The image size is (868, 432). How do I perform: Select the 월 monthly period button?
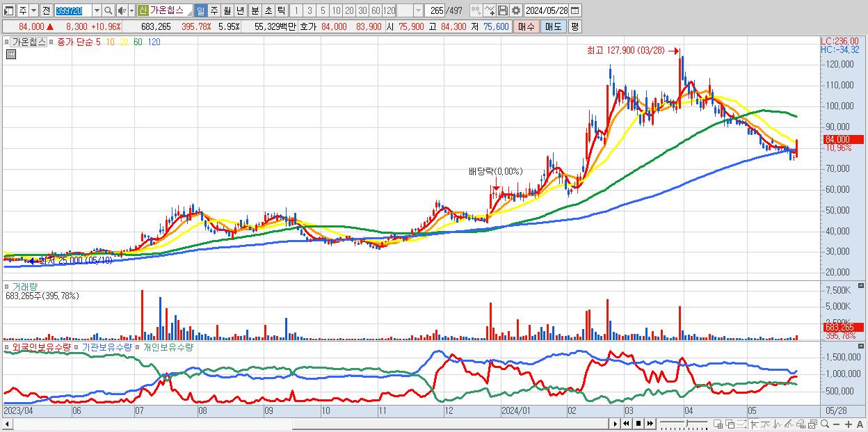pyautogui.click(x=227, y=10)
